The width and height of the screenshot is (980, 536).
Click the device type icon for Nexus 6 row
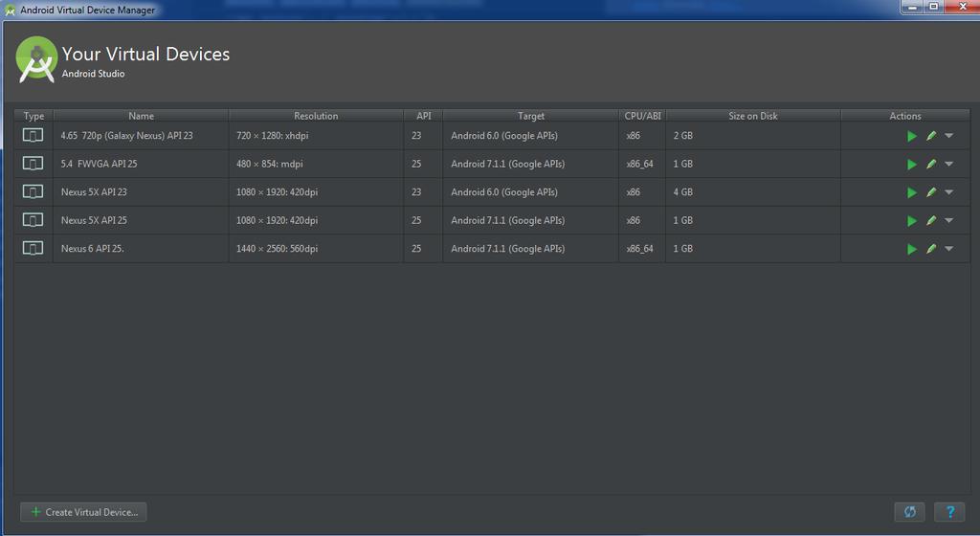[33, 247]
